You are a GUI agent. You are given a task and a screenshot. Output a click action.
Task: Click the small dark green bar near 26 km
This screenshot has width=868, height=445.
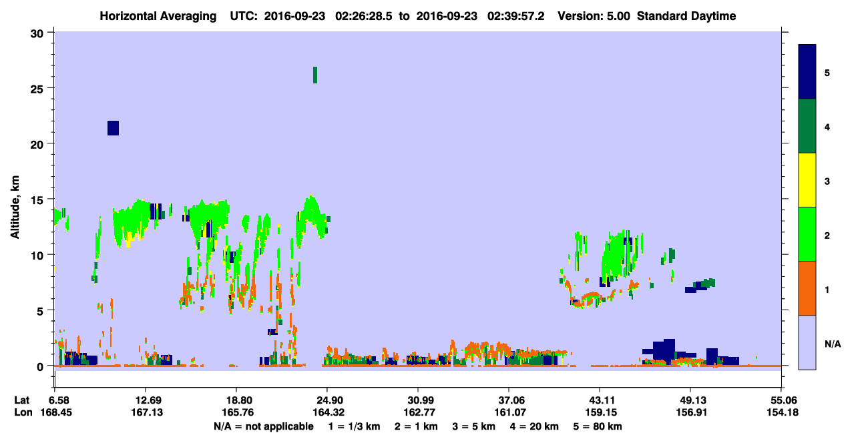[x=315, y=75]
